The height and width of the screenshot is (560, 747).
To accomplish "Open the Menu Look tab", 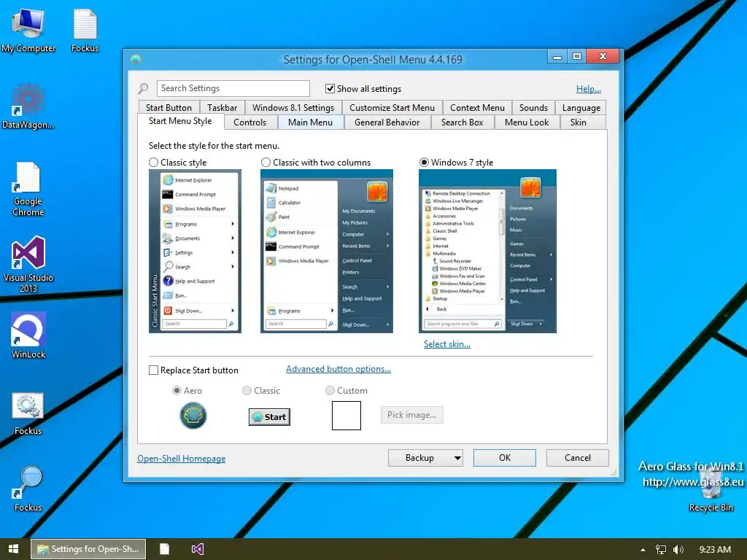I will click(527, 122).
